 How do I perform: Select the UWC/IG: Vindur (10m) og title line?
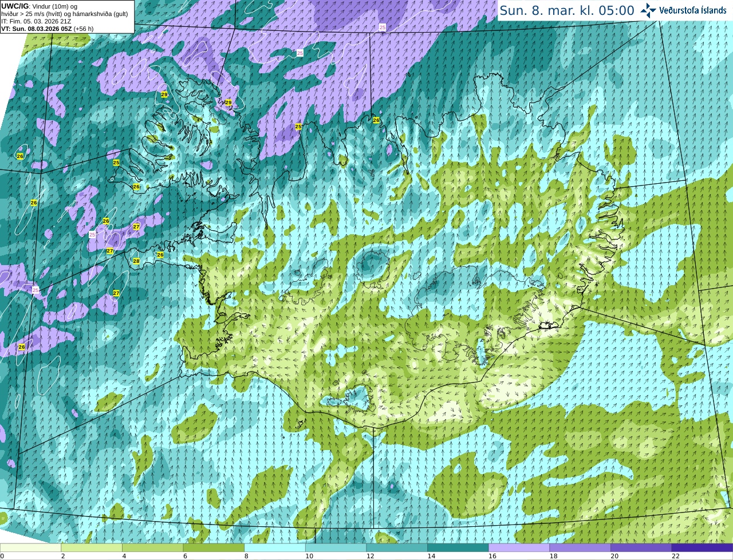[39, 6]
